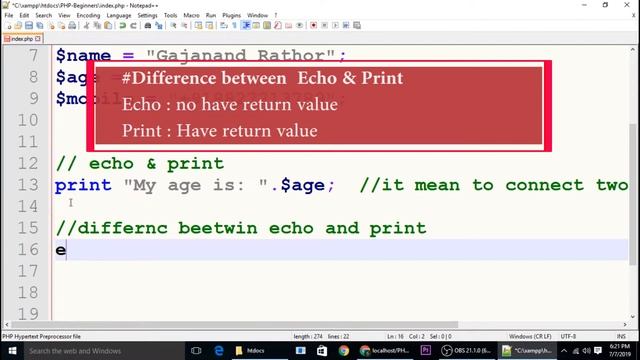Open Microsoft Edge from the taskbar
The width and height of the screenshot is (640, 360).
(x=219, y=351)
